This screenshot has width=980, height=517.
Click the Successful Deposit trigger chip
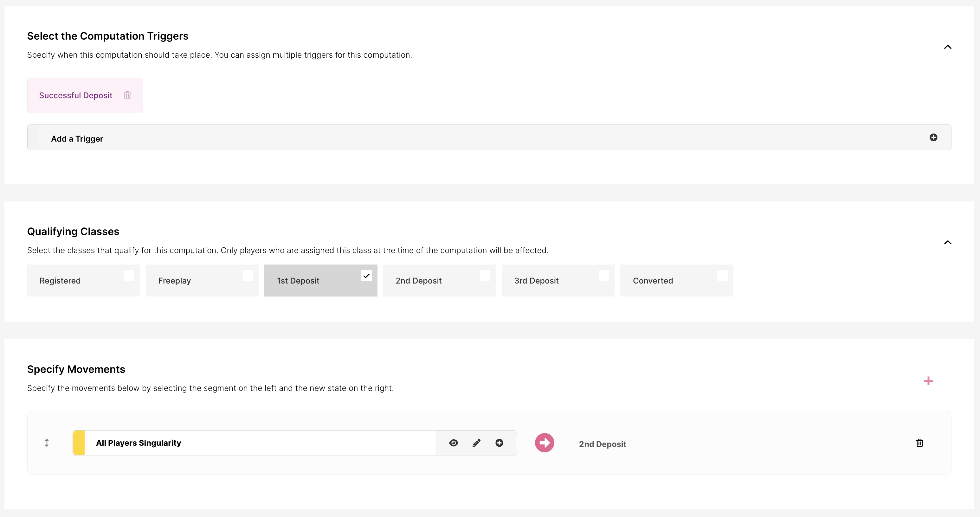click(76, 95)
